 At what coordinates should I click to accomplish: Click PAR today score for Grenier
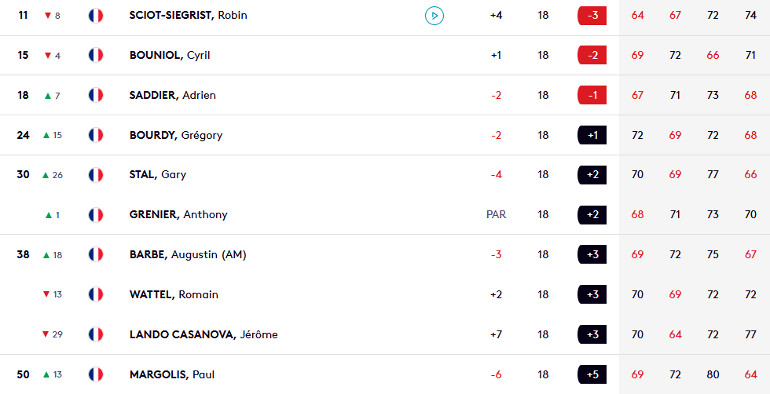(x=496, y=215)
